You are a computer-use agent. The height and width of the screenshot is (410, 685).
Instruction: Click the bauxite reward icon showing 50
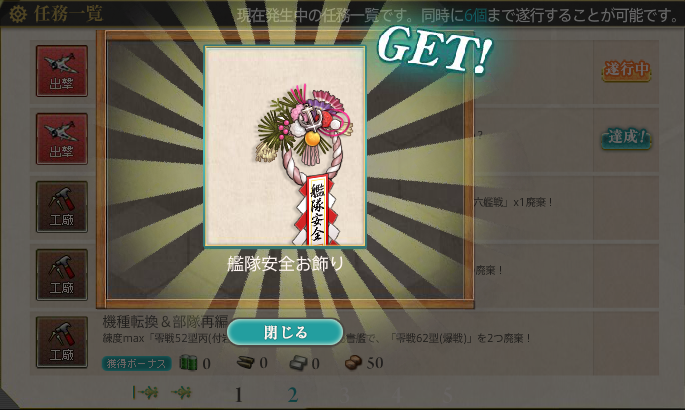coord(353,362)
